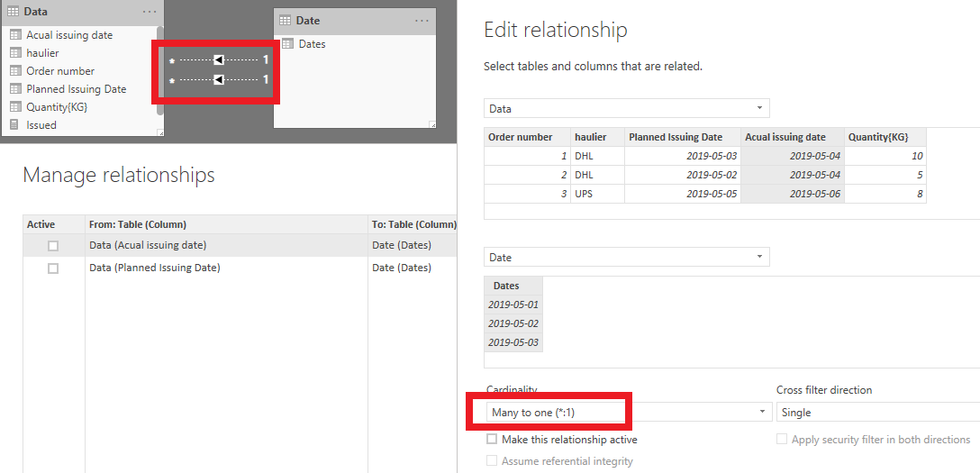Screen dimensions: 980x473
Task: Click the 2019-05-06 actual date cell
Action: tap(793, 194)
